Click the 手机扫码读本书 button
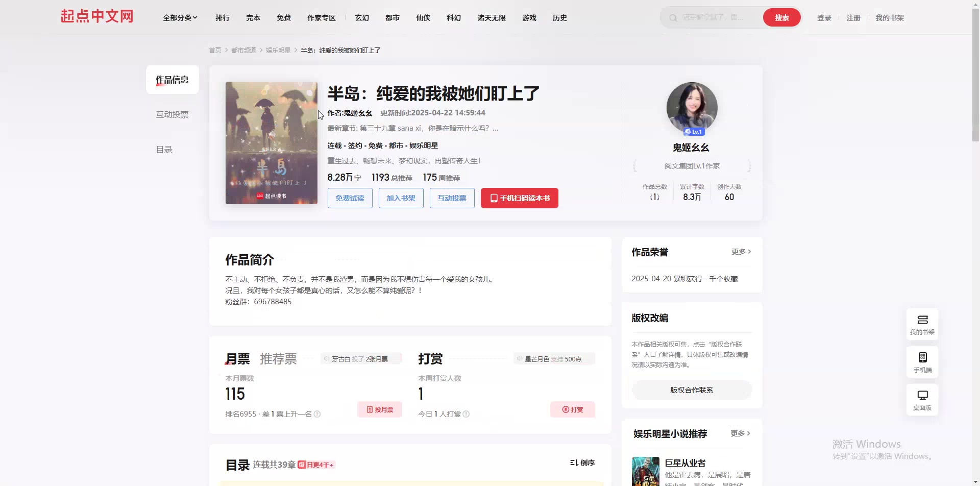The width and height of the screenshot is (980, 486). [520, 198]
